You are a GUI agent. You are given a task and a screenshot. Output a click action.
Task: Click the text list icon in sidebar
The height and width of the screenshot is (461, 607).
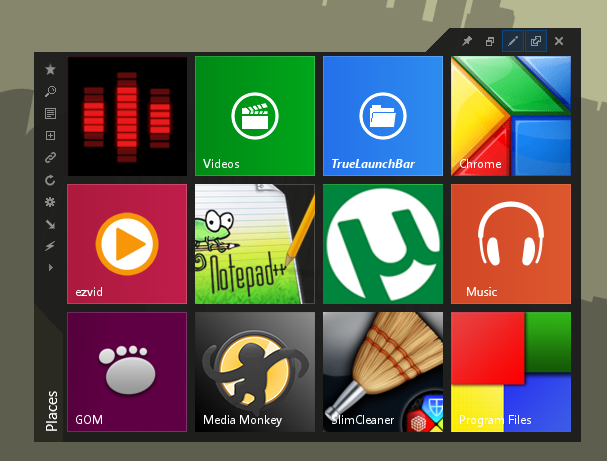[x=50, y=114]
